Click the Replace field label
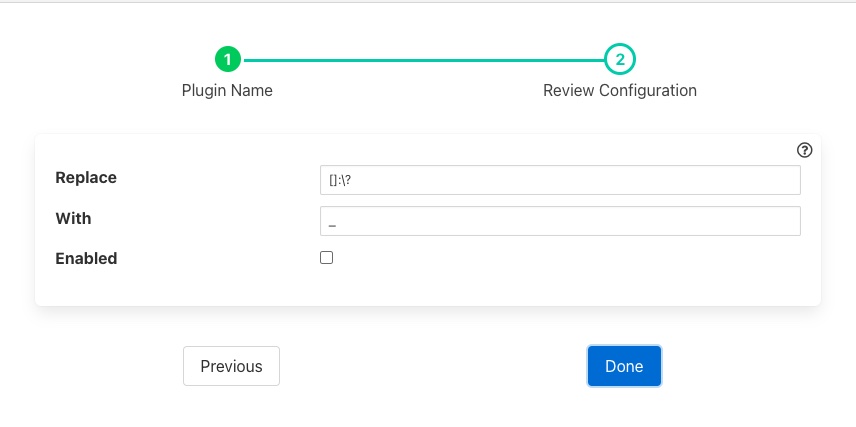 tap(86, 178)
